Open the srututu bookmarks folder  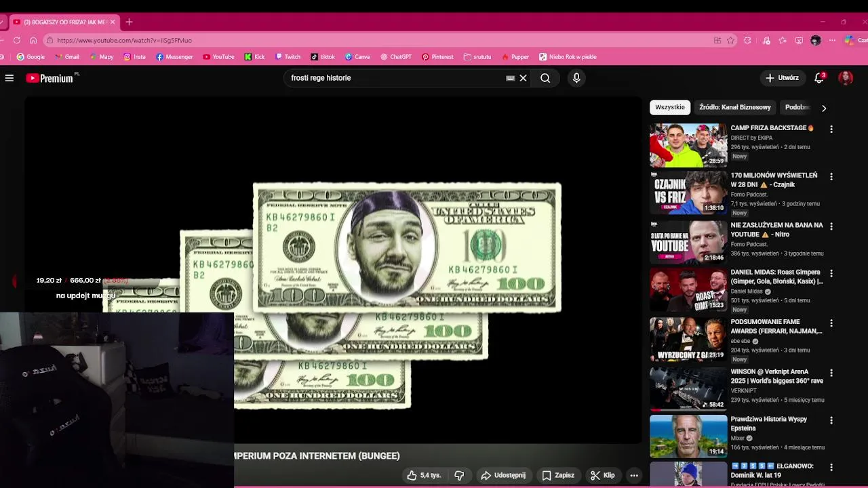pos(477,57)
